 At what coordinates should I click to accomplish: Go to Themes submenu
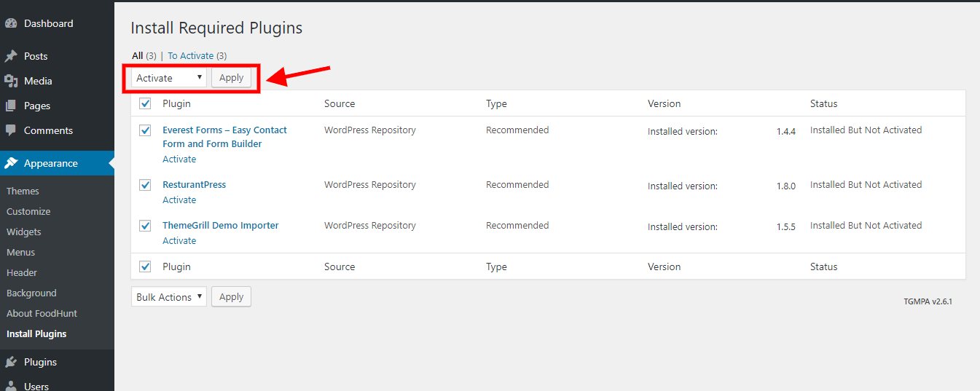pyautogui.click(x=23, y=191)
